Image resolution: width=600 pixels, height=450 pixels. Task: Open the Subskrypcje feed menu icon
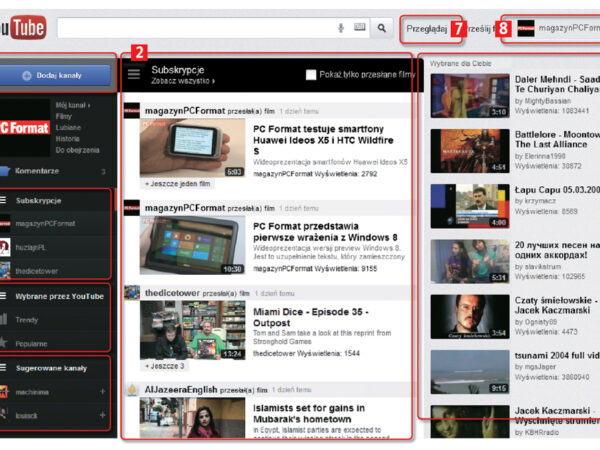click(134, 73)
